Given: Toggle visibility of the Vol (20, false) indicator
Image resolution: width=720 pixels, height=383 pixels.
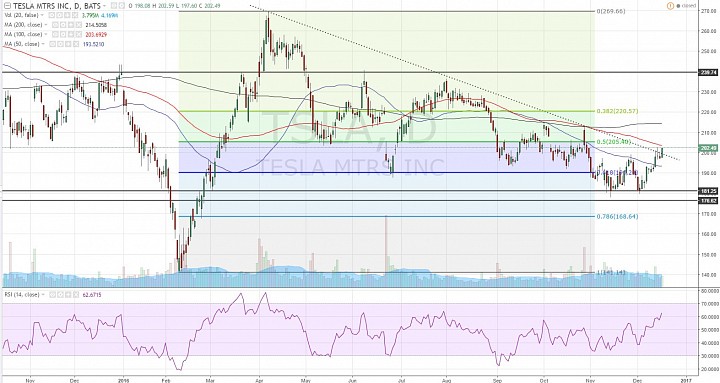Looking at the screenshot, I should click(x=51, y=15).
